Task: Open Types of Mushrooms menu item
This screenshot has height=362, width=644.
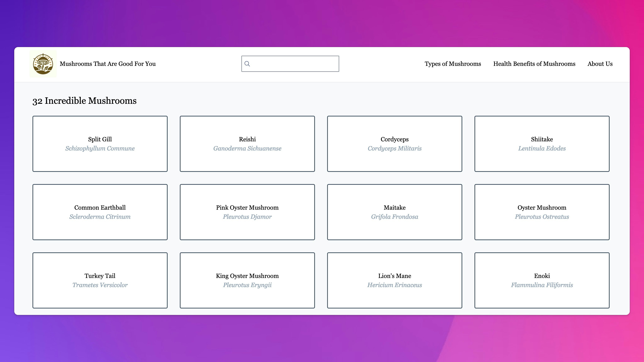Action: coord(452,64)
